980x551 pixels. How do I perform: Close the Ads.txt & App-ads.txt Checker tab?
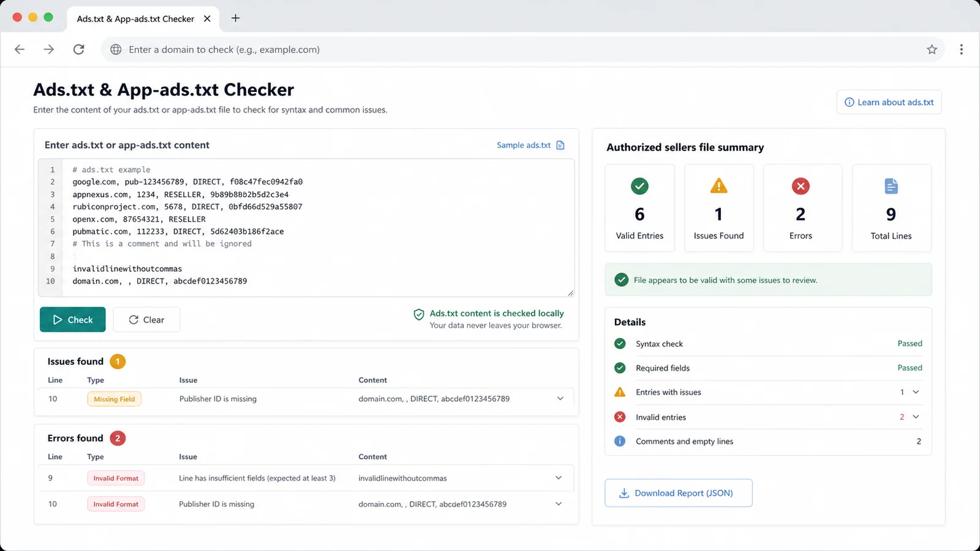point(207,18)
